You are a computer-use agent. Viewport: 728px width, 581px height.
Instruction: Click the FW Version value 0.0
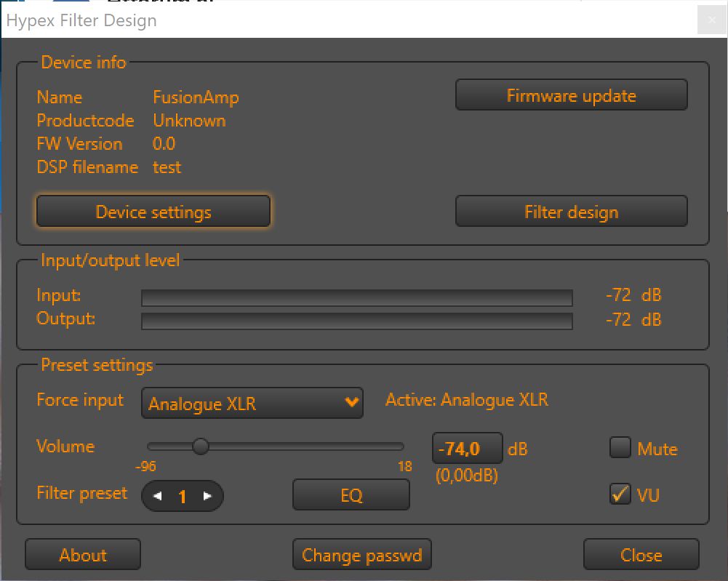(164, 144)
